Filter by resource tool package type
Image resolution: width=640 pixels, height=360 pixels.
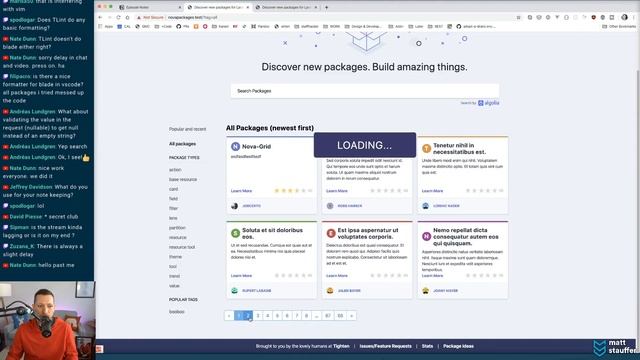pos(182,247)
